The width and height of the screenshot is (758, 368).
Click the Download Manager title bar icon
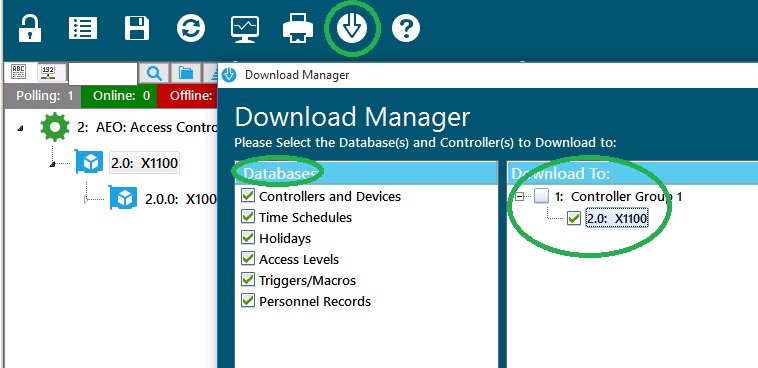229,75
